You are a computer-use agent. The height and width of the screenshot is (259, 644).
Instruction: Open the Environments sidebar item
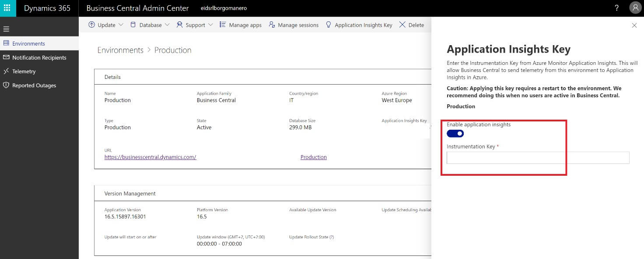pos(39,43)
